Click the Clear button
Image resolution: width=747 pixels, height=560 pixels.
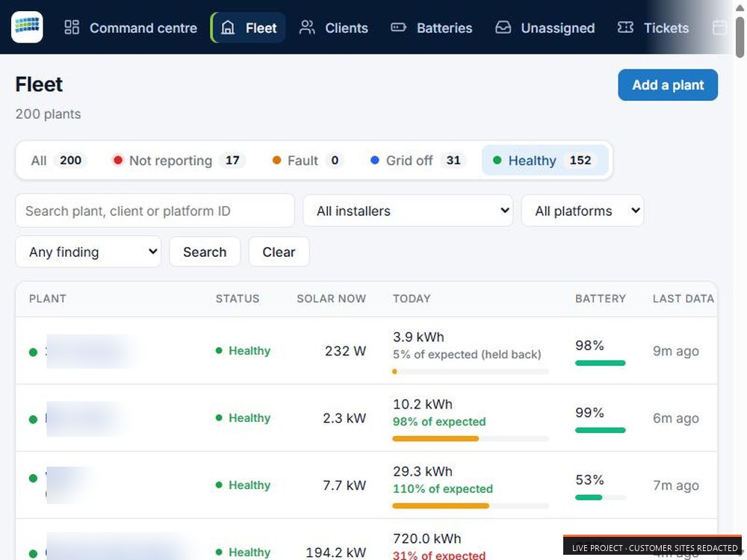click(279, 252)
